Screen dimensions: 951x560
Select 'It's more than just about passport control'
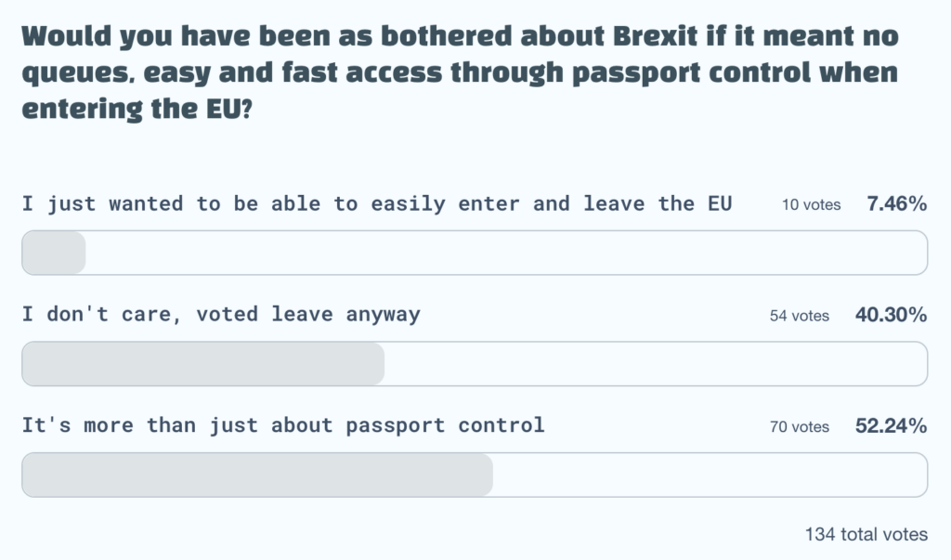click(x=283, y=425)
